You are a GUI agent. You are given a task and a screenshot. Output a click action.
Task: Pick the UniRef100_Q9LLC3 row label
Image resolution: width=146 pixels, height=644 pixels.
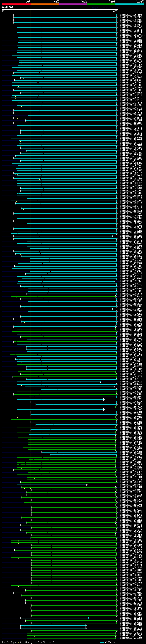point(131,85)
